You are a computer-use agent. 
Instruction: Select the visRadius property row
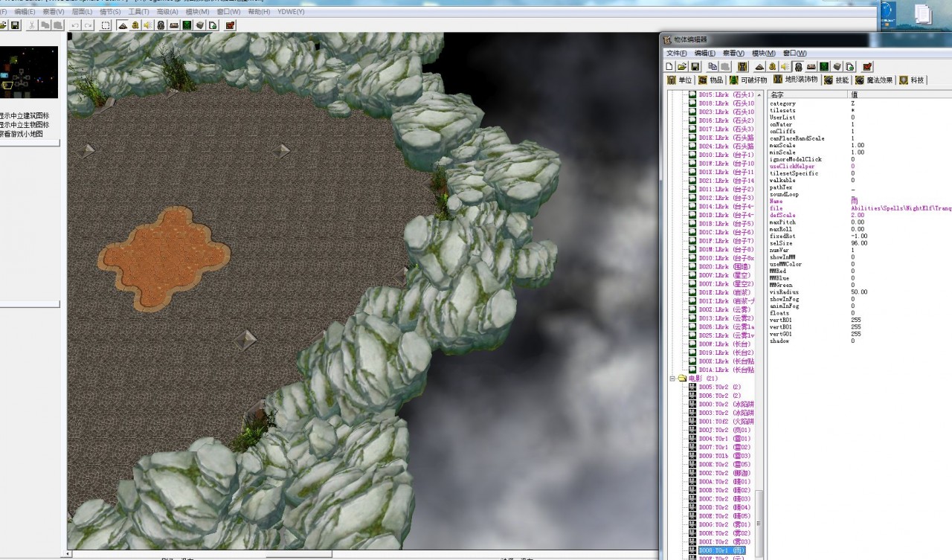860,292
